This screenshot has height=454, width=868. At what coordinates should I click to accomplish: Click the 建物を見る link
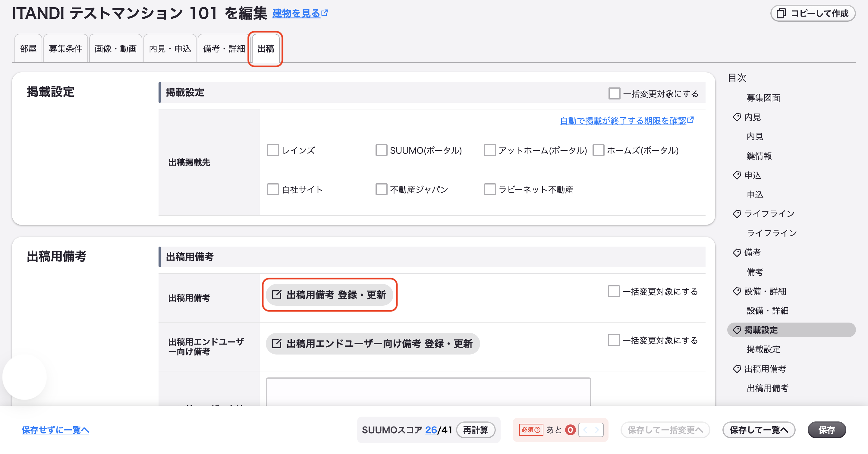tap(296, 14)
